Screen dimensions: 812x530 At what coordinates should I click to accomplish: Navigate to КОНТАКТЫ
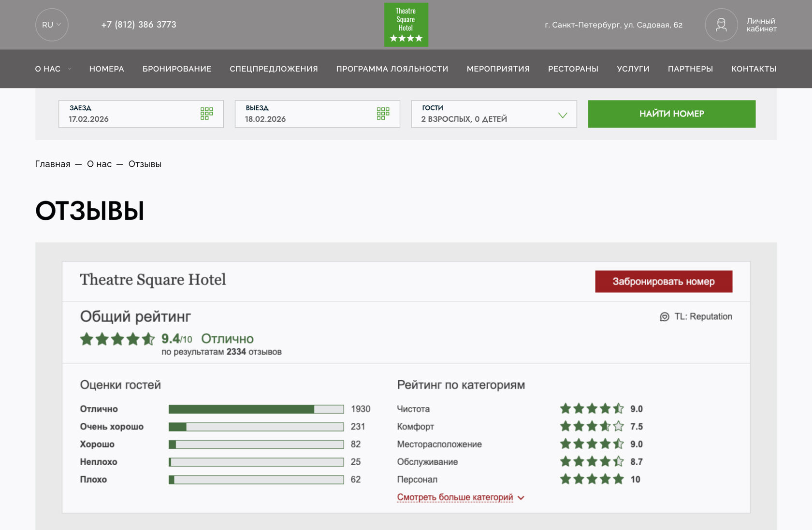[x=754, y=69]
